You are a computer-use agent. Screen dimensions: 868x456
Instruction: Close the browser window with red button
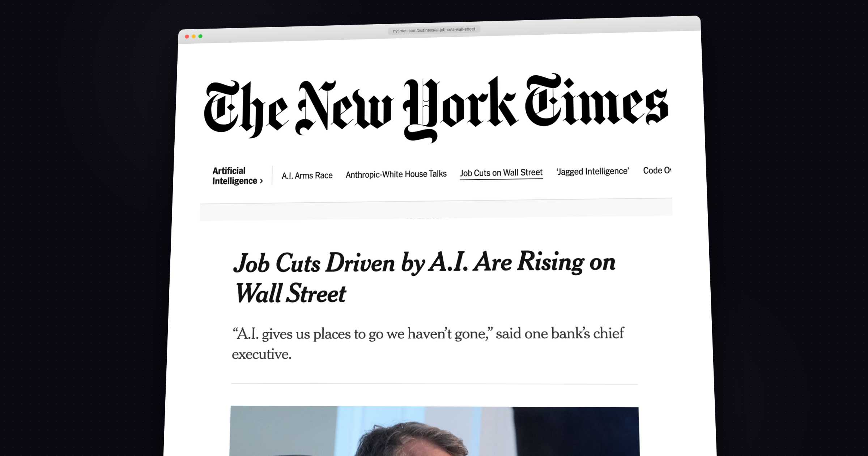click(x=187, y=37)
